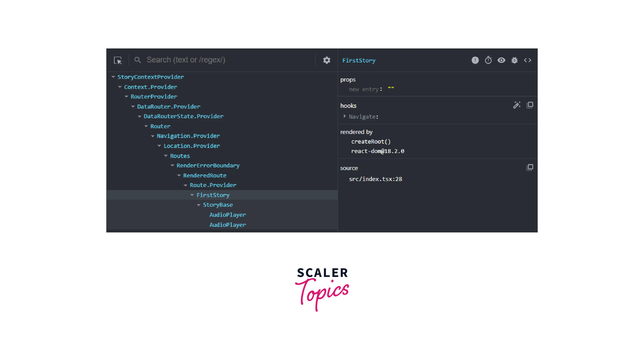The height and width of the screenshot is (348, 644).
Task: Click the parse hook names wand icon
Action: click(x=517, y=105)
